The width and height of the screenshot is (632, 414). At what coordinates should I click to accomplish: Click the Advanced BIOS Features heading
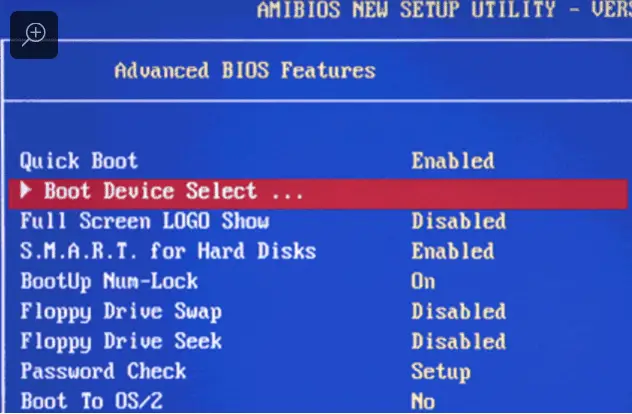(x=245, y=71)
